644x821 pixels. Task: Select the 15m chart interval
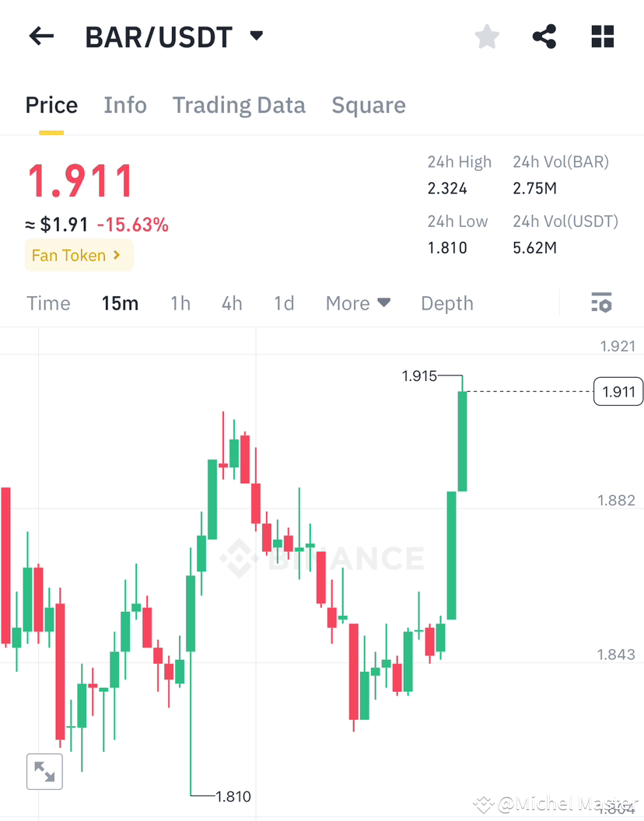(120, 303)
